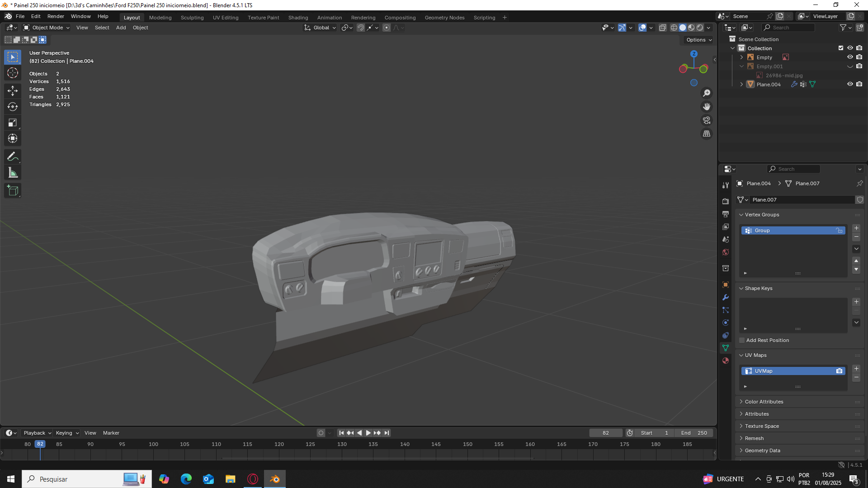Open the Object Mode dropdown
Screen dimensions: 868x488
pos(47,28)
